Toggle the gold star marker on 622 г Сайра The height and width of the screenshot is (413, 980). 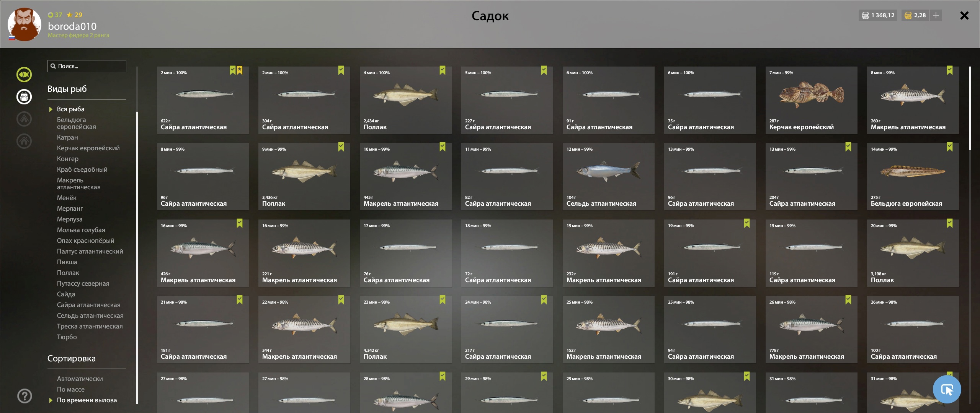240,70
